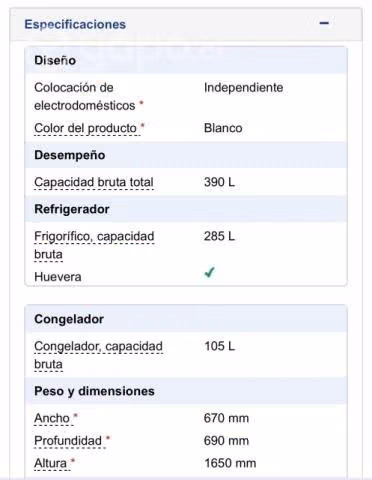
Task: Open the Color del producto term link
Action: 85,128
